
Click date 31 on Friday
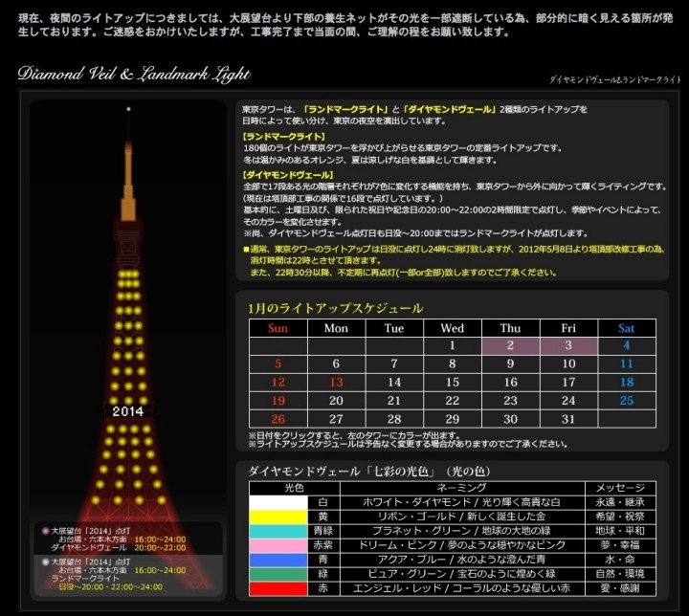coord(568,420)
